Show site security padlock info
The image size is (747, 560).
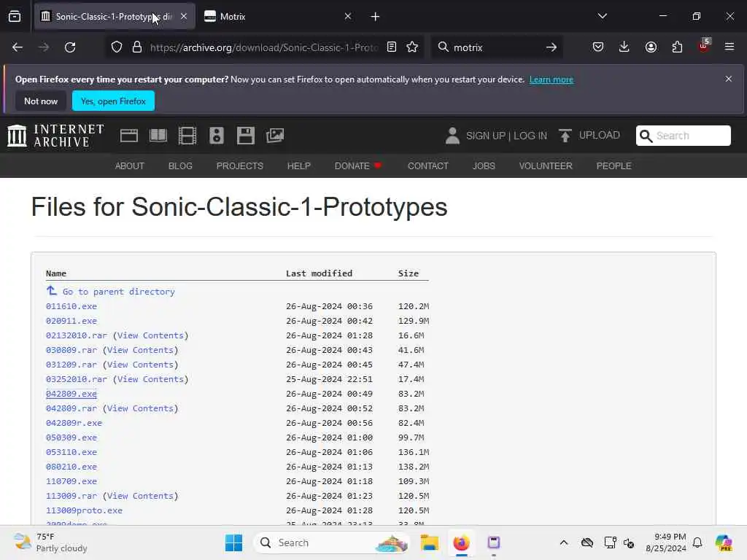pyautogui.click(x=137, y=47)
